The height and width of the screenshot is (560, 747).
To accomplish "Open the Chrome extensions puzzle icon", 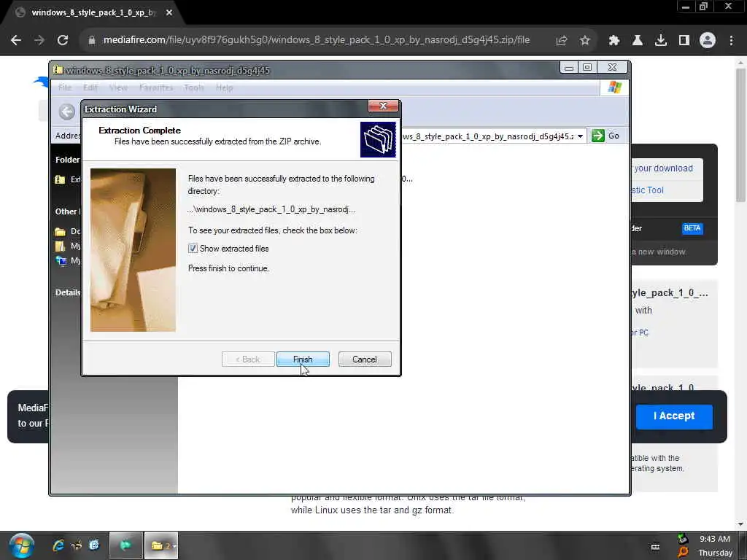I will pyautogui.click(x=614, y=41).
